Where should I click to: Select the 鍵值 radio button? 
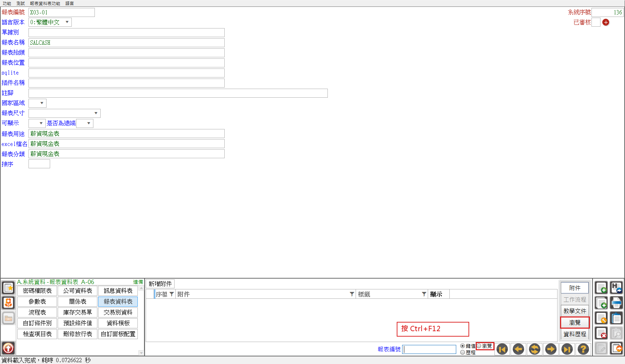click(x=463, y=346)
